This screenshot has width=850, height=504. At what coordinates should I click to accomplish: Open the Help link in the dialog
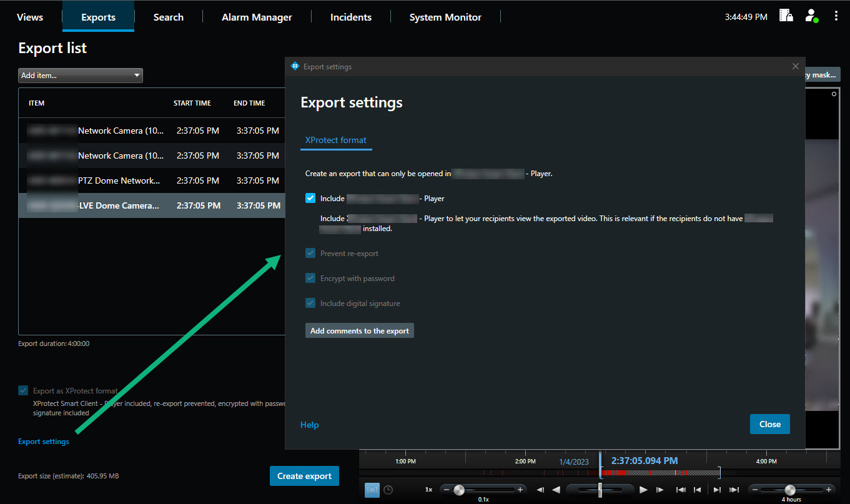pyautogui.click(x=309, y=425)
